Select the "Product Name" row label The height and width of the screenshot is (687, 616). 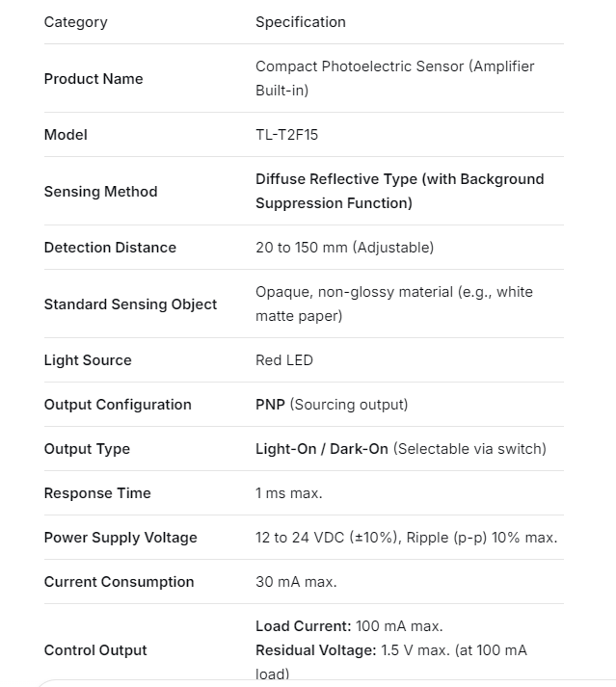(94, 79)
